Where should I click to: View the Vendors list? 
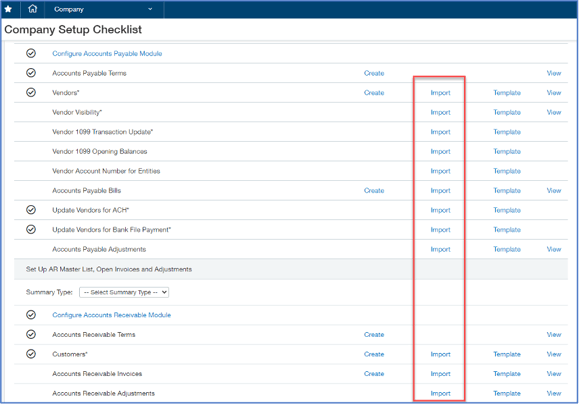coord(554,93)
